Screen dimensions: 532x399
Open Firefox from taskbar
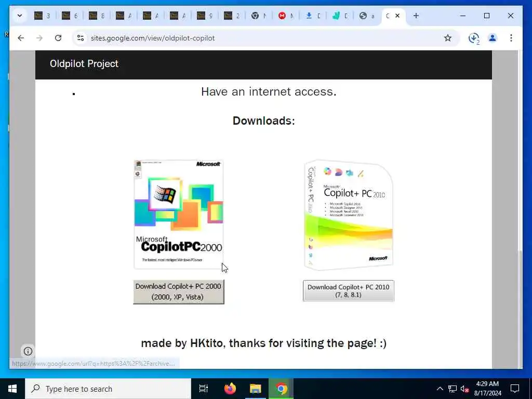pyautogui.click(x=230, y=389)
